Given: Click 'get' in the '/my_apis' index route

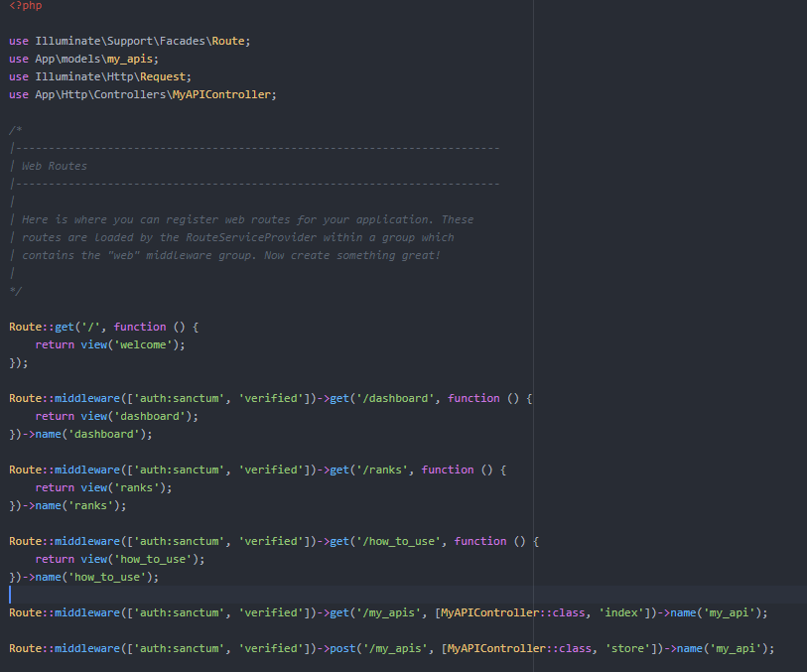Looking at the screenshot, I should click(339, 612).
